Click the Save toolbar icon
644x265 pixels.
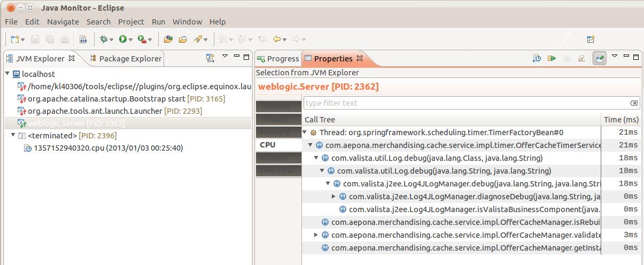pyautogui.click(x=35, y=39)
